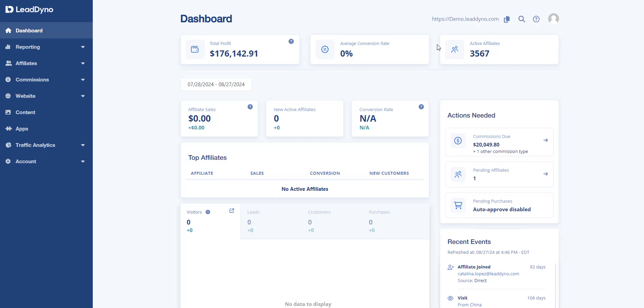Go to the Apps page
Viewport: 644px width, 308px height.
[x=22, y=129]
